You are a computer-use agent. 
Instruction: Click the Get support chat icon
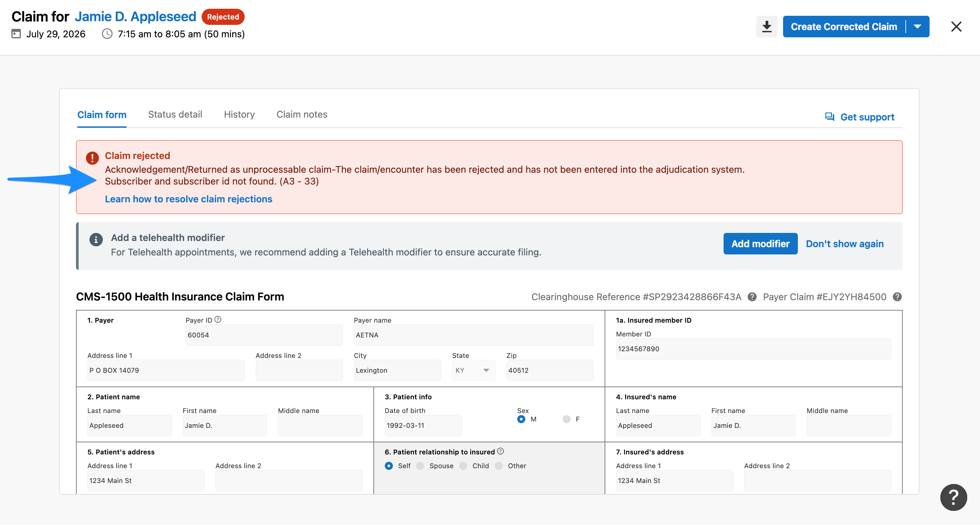(829, 117)
